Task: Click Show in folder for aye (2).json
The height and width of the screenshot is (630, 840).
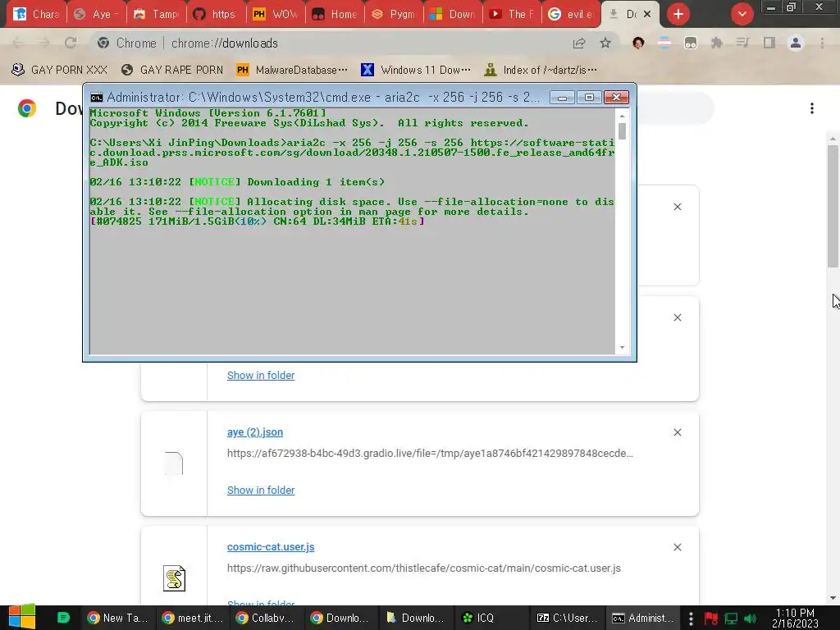Action: 261,491
